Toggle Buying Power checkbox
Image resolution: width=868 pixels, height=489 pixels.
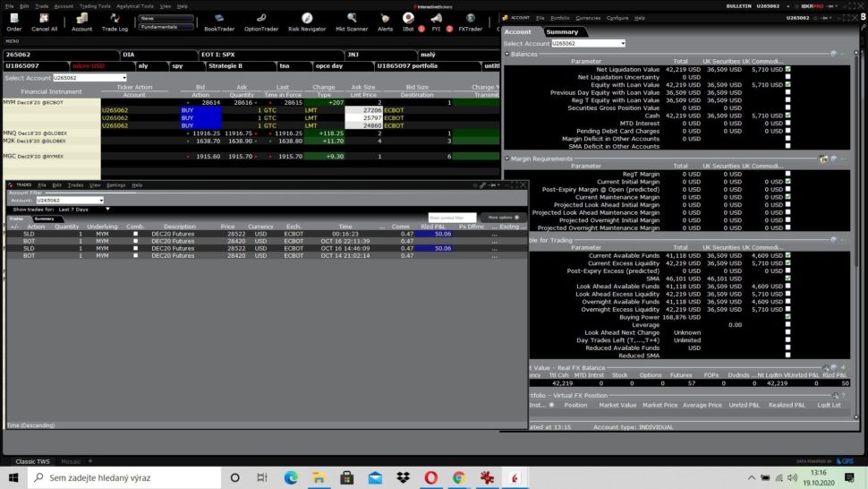[x=787, y=317]
